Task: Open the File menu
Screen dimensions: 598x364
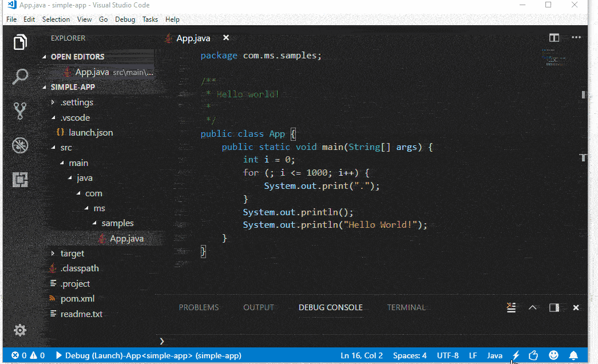Action: [x=11, y=19]
